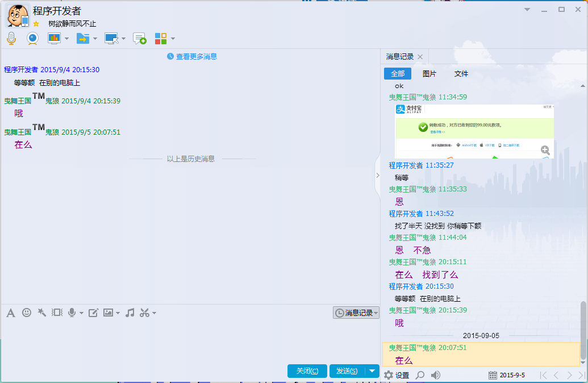Go to previous history page
The width and height of the screenshot is (588, 383).
(x=556, y=375)
